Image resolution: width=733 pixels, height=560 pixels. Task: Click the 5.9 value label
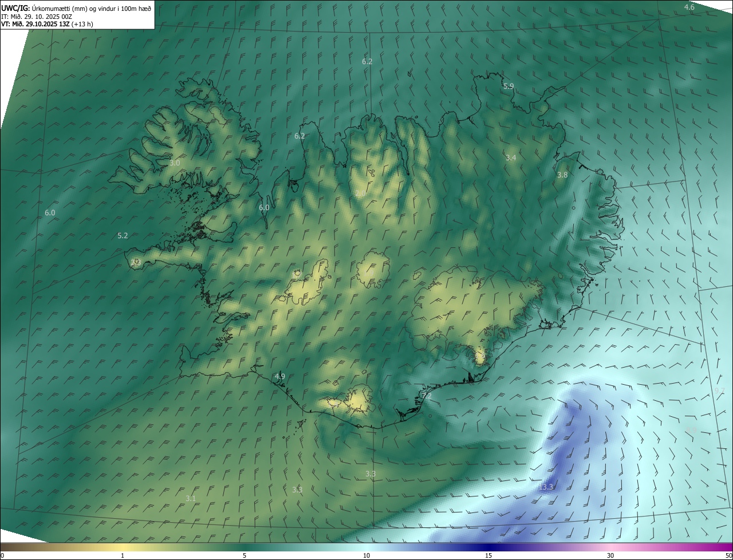pyautogui.click(x=509, y=86)
